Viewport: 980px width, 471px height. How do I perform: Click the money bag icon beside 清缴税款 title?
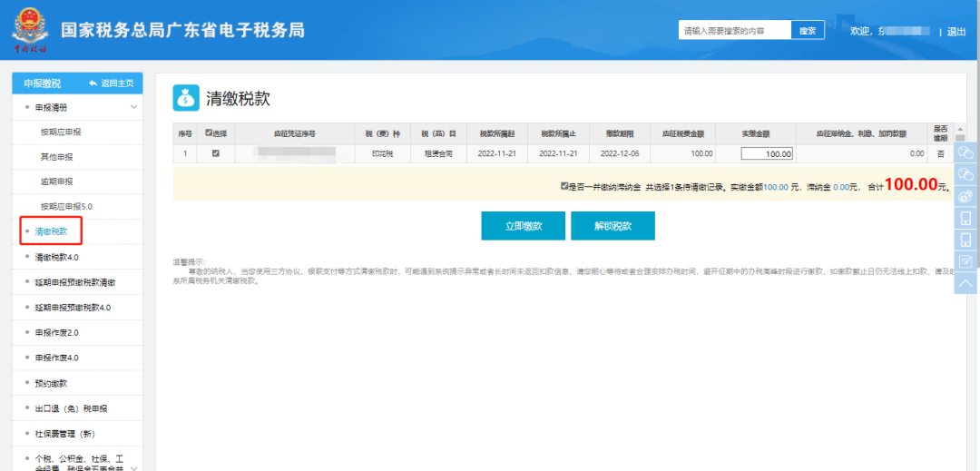(x=186, y=98)
